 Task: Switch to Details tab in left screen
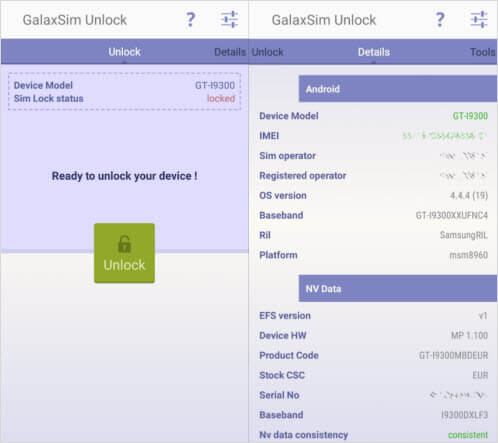tap(230, 52)
